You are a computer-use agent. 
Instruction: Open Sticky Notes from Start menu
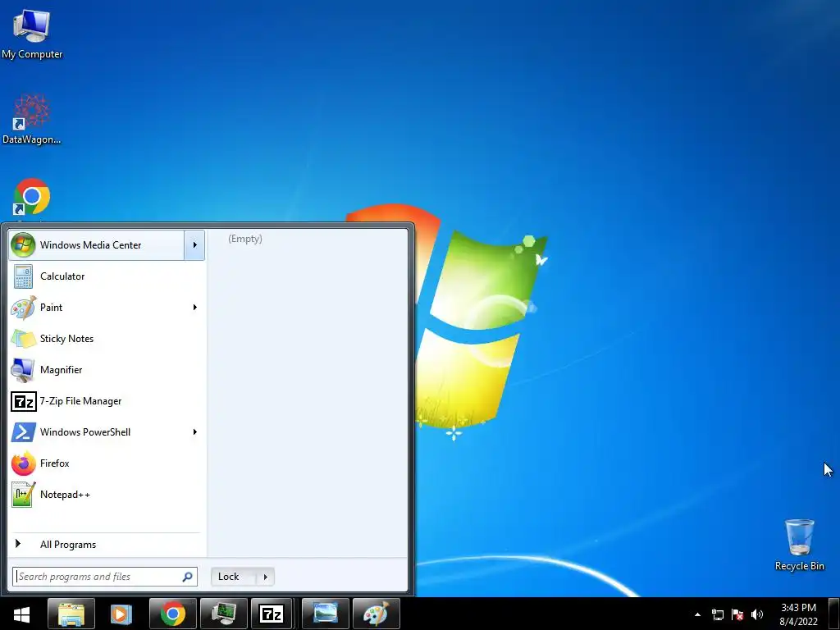coord(106,339)
